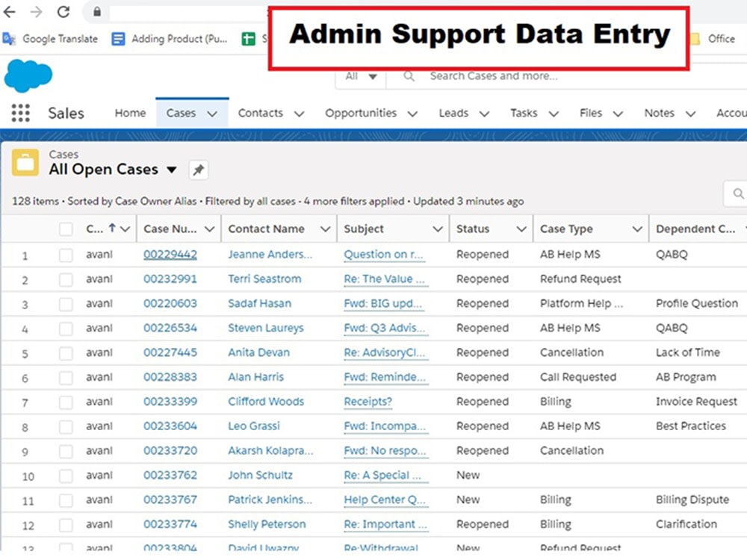Open Adding Product bookmark

tap(170, 39)
